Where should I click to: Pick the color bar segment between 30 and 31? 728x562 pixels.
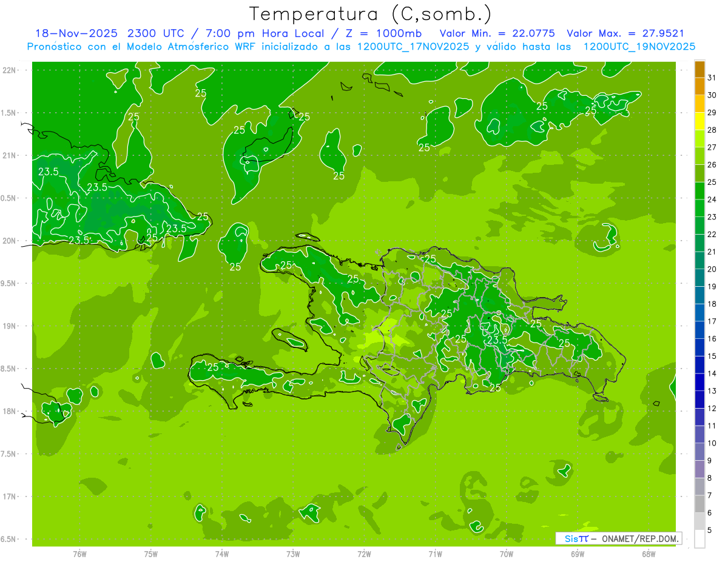pos(699,85)
